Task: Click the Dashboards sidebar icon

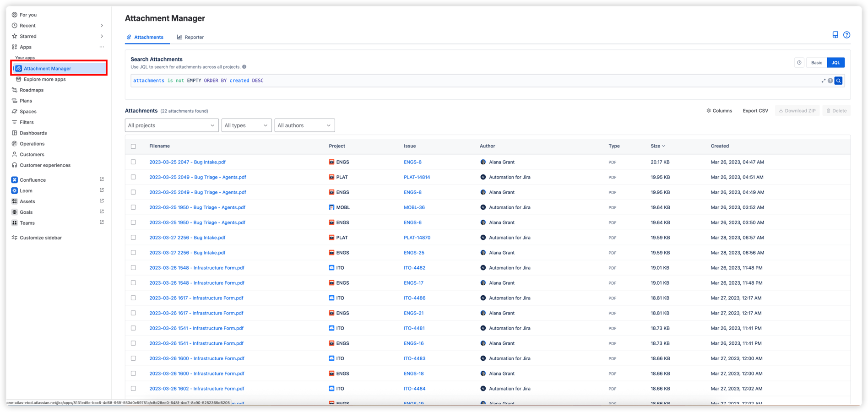Action: point(15,133)
